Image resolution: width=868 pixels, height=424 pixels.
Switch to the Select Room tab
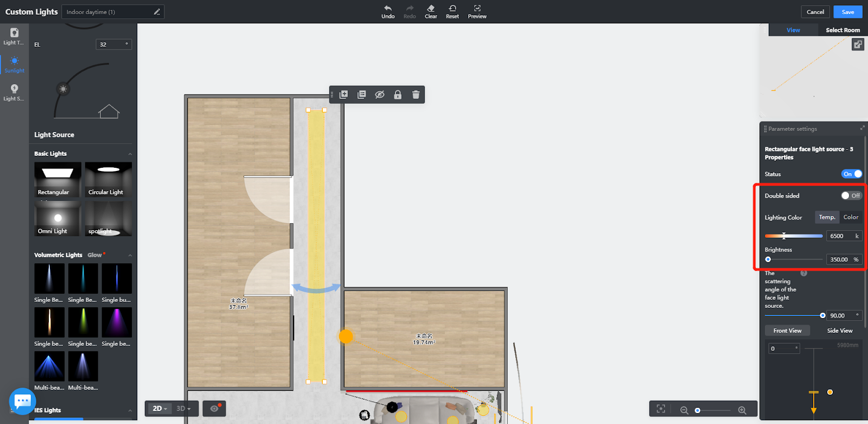pyautogui.click(x=843, y=30)
